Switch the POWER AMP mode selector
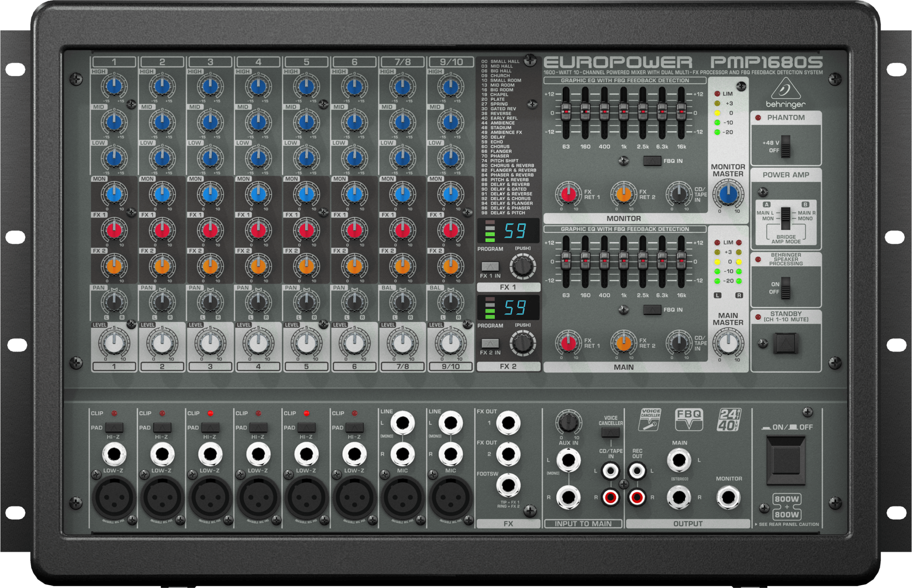 tap(786, 218)
